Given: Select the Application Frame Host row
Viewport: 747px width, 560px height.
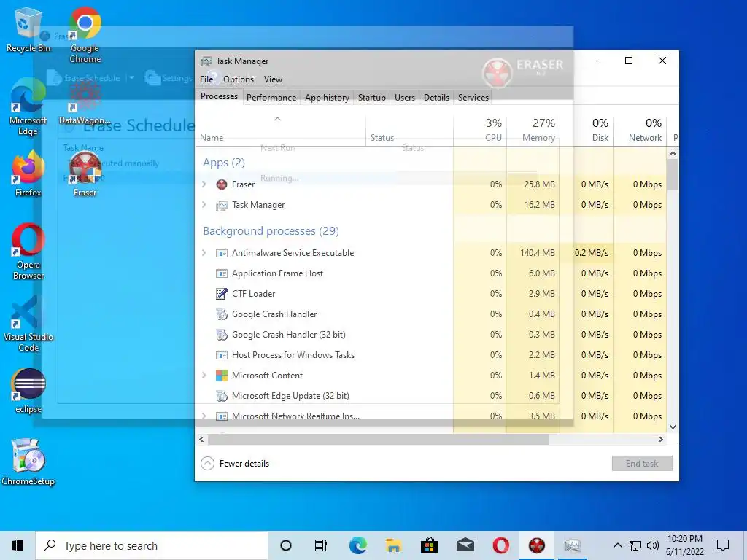Looking at the screenshot, I should coord(431,273).
